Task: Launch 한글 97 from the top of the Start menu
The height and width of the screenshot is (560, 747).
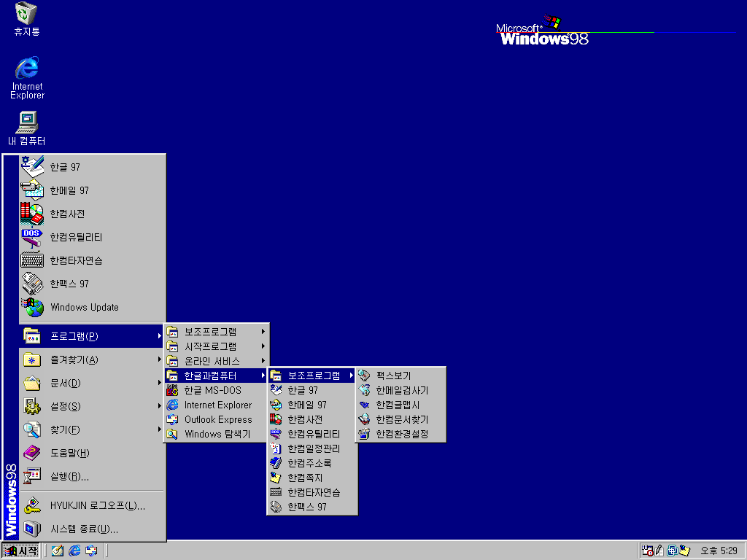Action: 93,167
